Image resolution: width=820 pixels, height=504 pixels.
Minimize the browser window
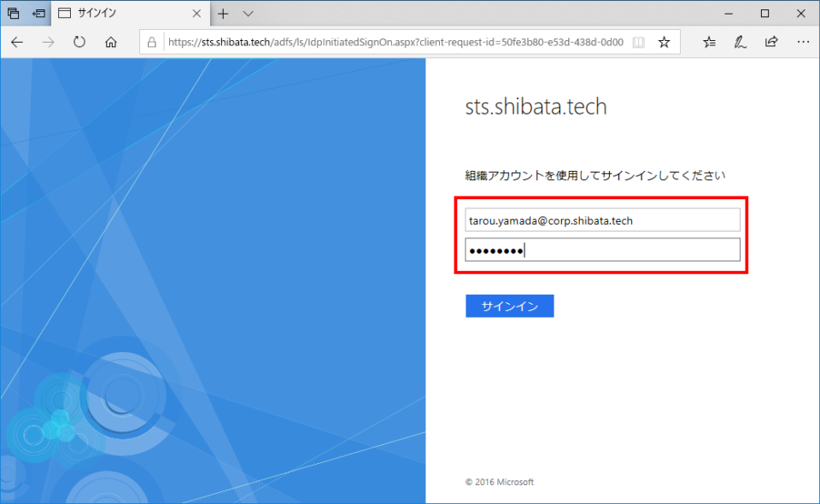[x=729, y=14]
